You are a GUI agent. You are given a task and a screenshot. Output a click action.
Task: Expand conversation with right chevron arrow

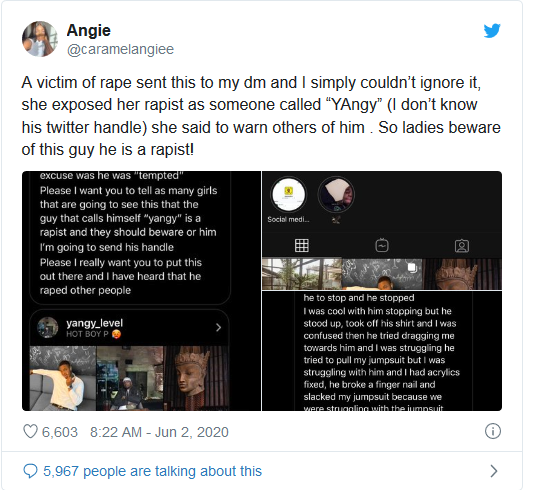click(x=494, y=471)
